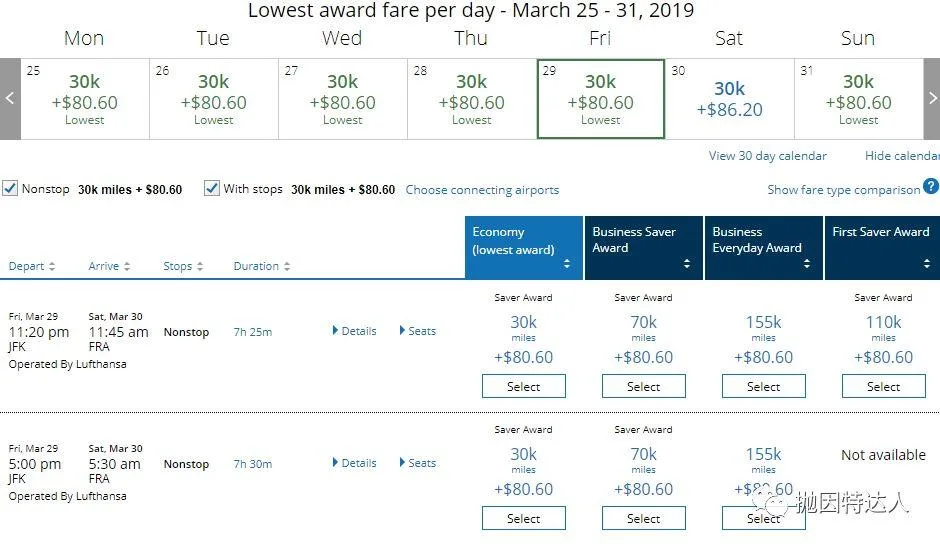Select 30k Economy fare for 5:00 pm flight
940x544 pixels.
[523, 518]
